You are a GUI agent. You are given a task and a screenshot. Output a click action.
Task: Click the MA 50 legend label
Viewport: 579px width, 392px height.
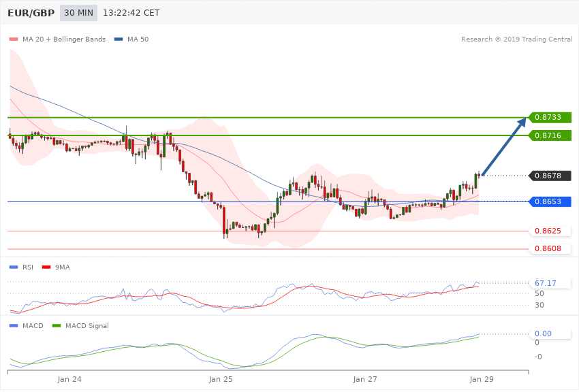point(138,39)
